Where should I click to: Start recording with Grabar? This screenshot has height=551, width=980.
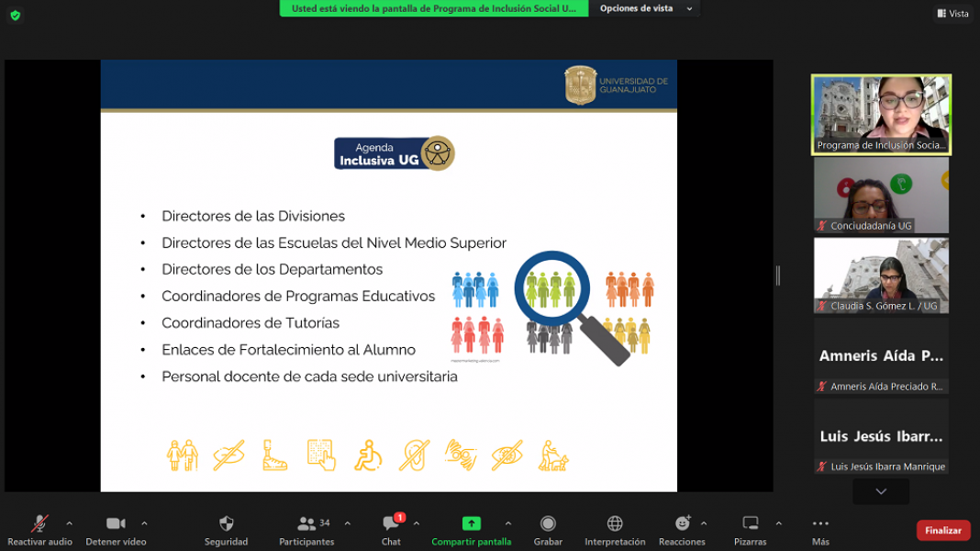(548, 523)
